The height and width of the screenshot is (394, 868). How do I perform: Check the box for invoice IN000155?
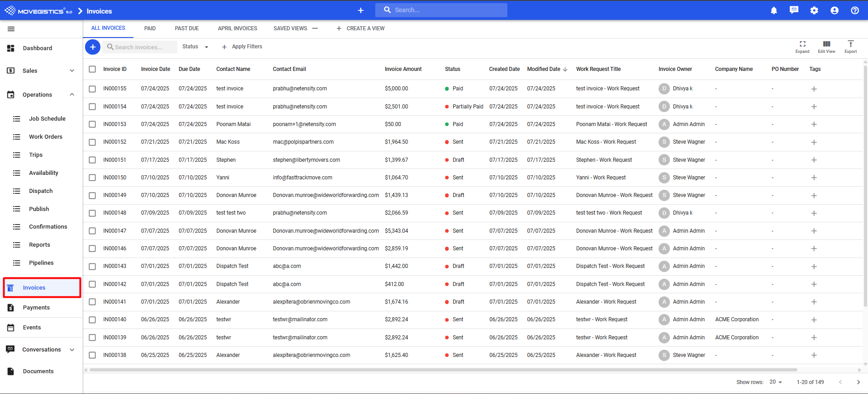tap(92, 89)
